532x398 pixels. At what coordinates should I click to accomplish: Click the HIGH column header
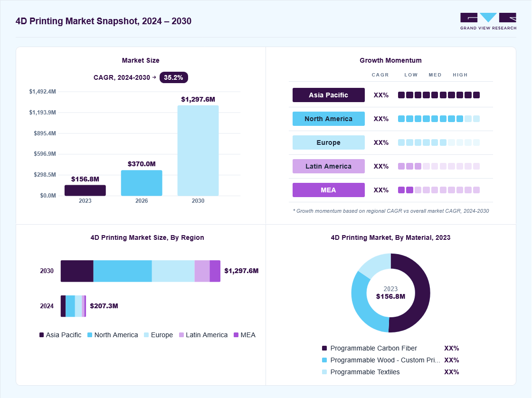click(x=460, y=75)
